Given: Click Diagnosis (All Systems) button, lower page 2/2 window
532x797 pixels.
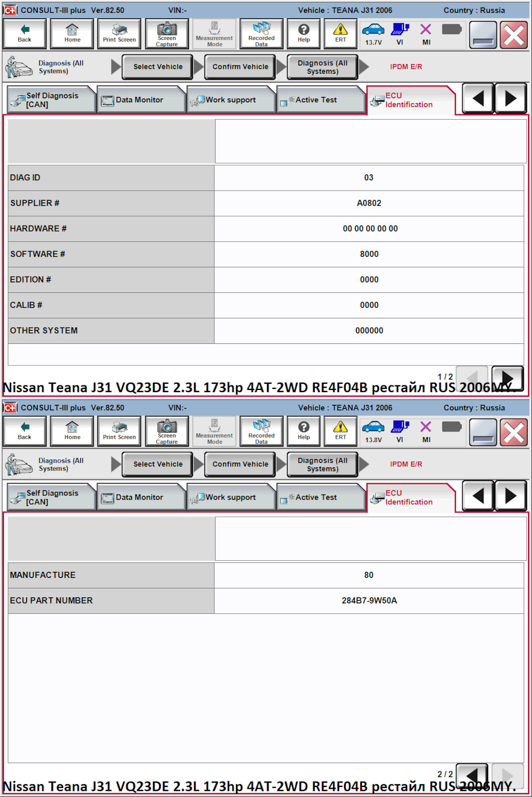Looking at the screenshot, I should 323,464.
